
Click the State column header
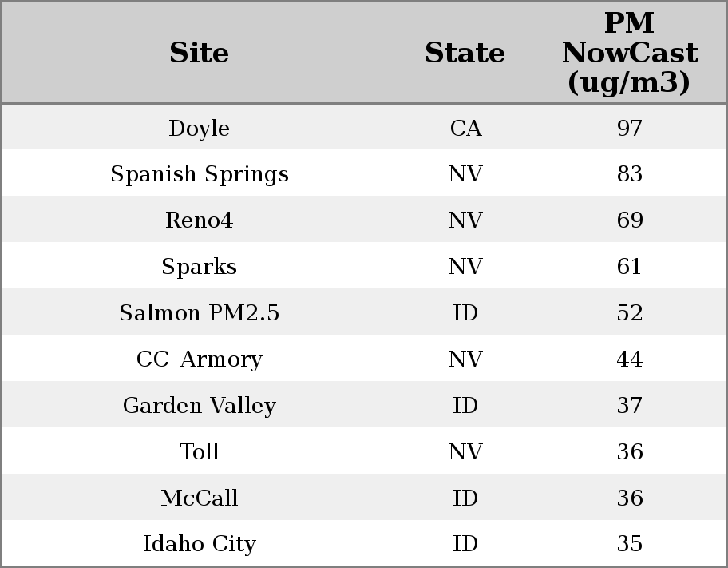pos(465,54)
